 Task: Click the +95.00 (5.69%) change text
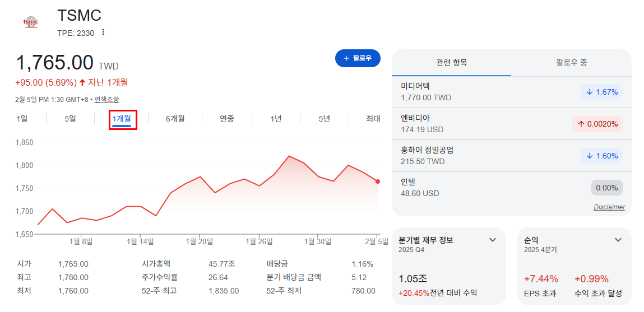pyautogui.click(x=46, y=82)
